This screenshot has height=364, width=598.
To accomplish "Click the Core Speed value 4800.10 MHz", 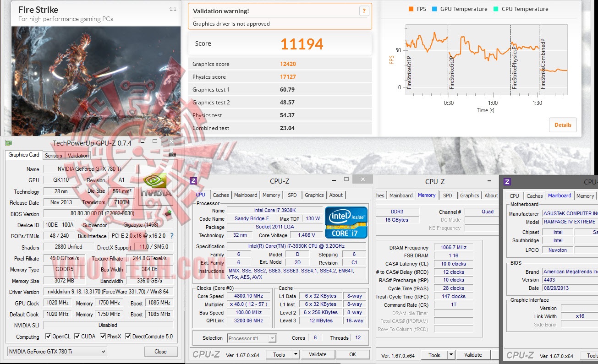I will tap(249, 296).
